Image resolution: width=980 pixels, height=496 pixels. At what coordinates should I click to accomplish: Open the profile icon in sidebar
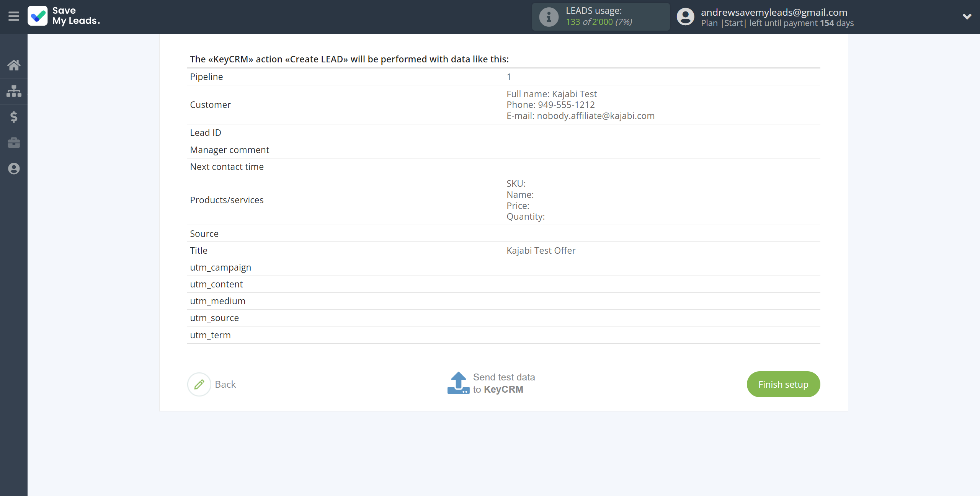click(x=14, y=169)
